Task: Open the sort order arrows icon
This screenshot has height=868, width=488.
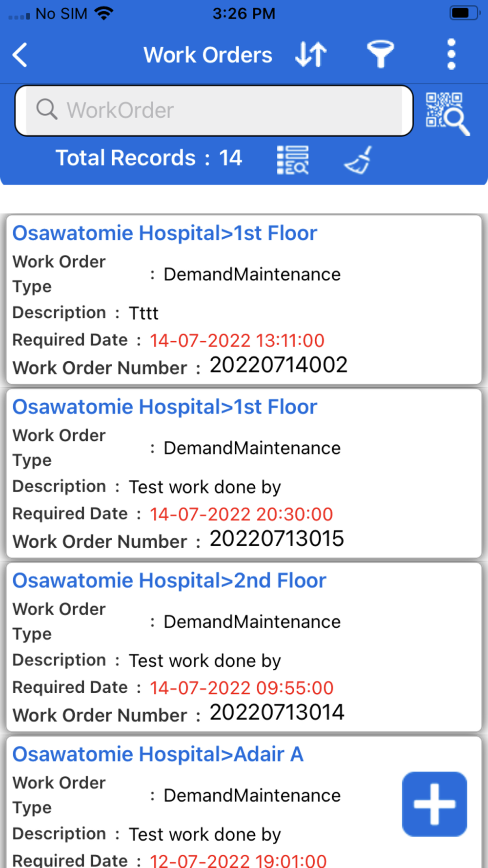Action: [x=311, y=54]
